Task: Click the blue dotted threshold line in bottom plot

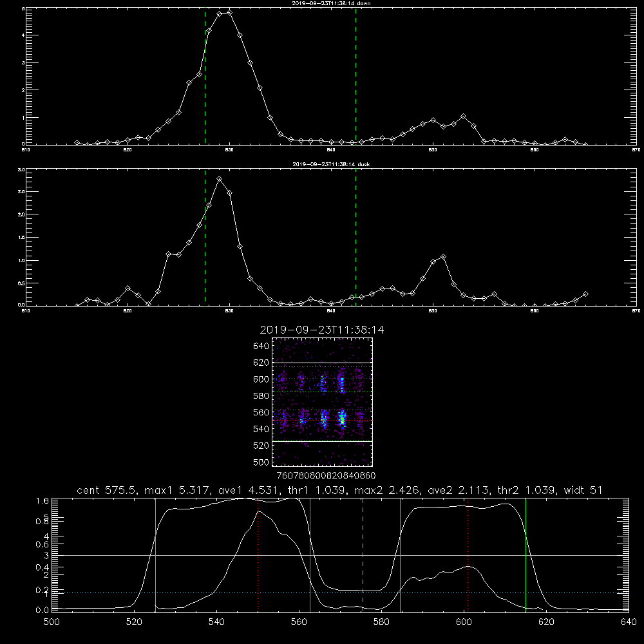Action: point(340,593)
